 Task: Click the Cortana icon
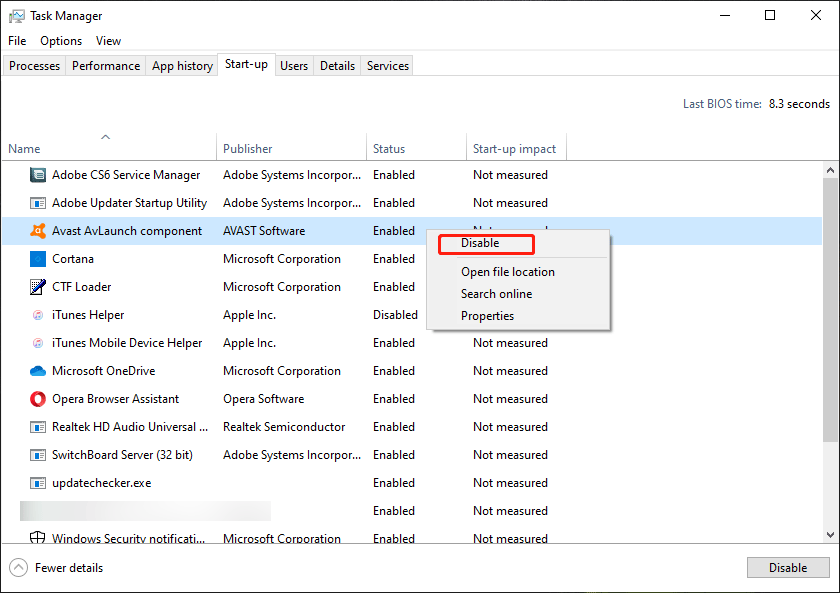click(x=37, y=258)
